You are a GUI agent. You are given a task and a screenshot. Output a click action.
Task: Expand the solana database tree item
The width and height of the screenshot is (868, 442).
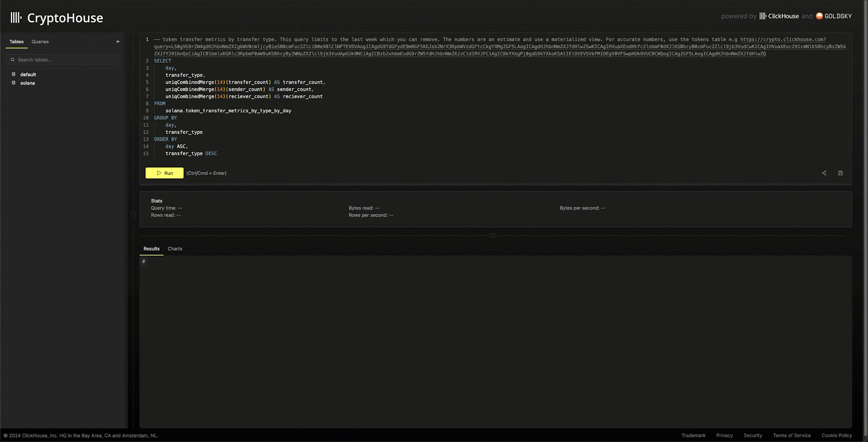[28, 83]
